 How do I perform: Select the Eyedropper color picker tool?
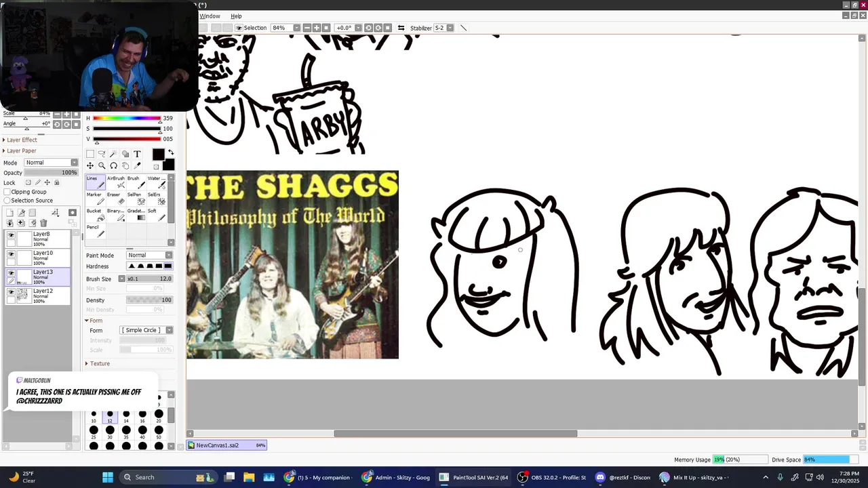pos(137,165)
